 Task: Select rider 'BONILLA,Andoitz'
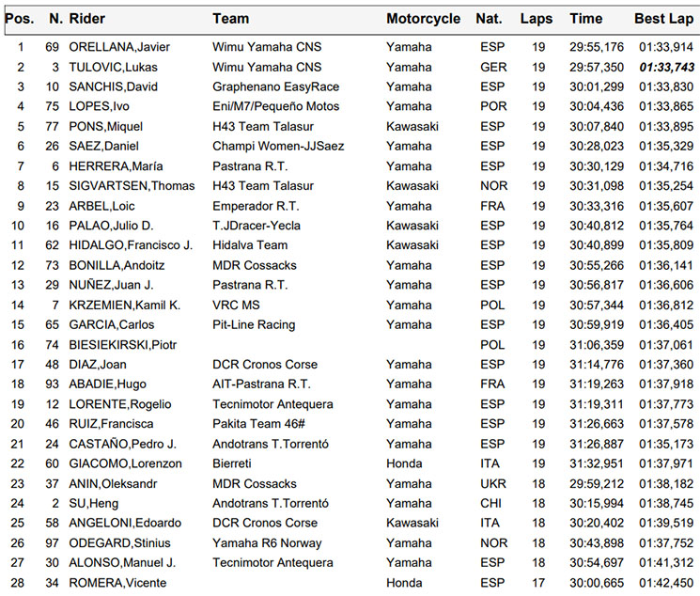tap(117, 265)
